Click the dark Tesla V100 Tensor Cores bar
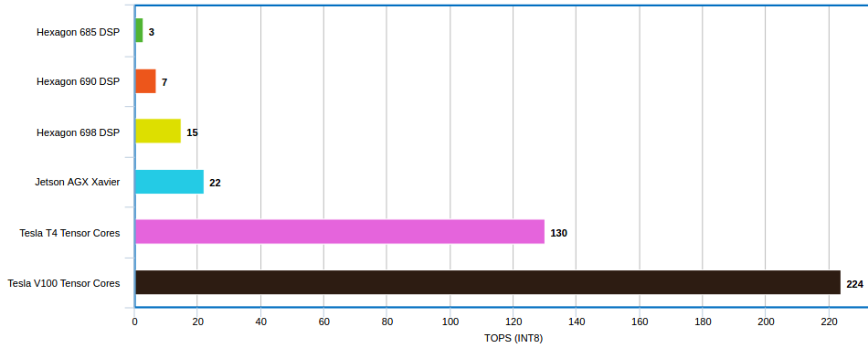Screen dimensions: 868x348 pyautogui.click(x=488, y=282)
